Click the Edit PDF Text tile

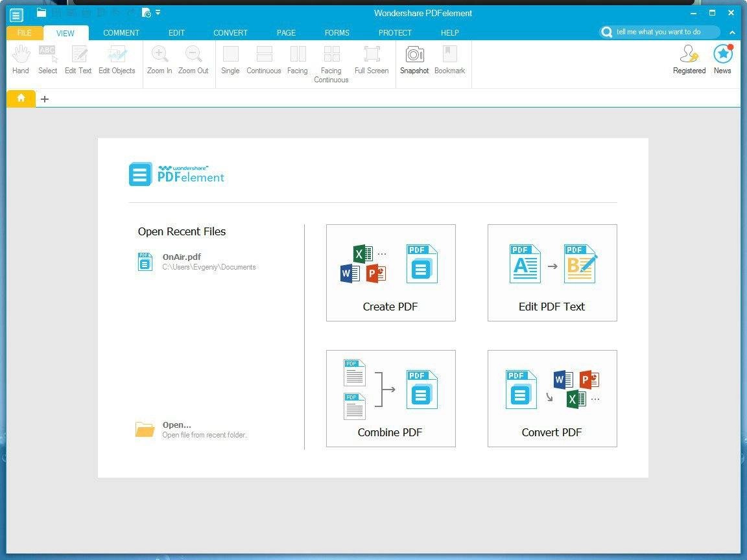tap(552, 273)
